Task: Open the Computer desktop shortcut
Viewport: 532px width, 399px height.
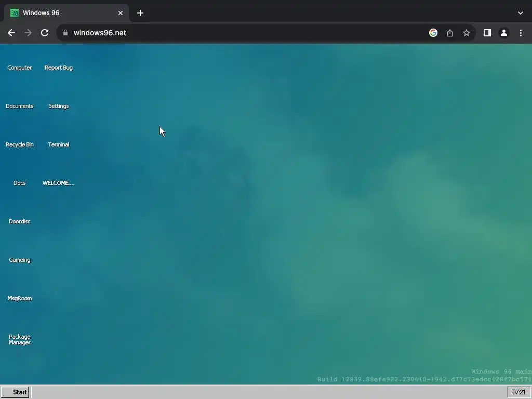Action: pos(19,68)
